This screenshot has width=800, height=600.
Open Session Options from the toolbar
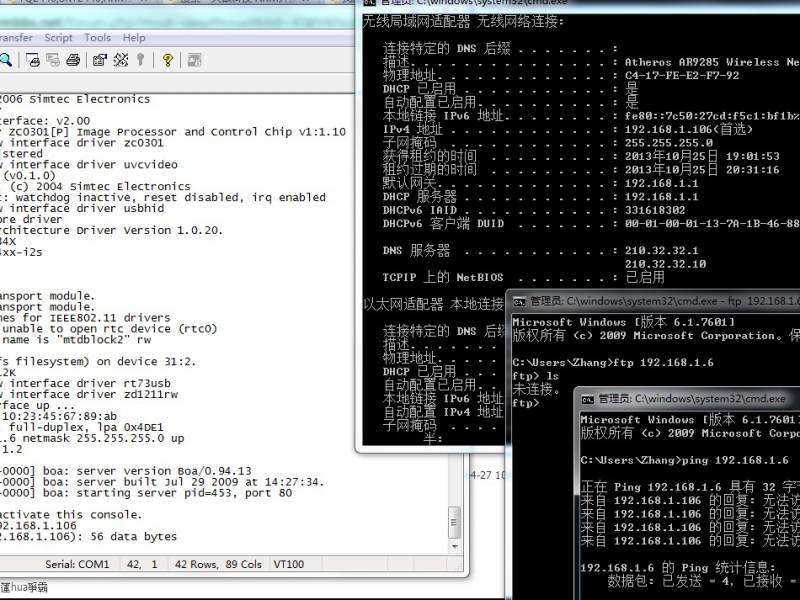(x=100, y=60)
